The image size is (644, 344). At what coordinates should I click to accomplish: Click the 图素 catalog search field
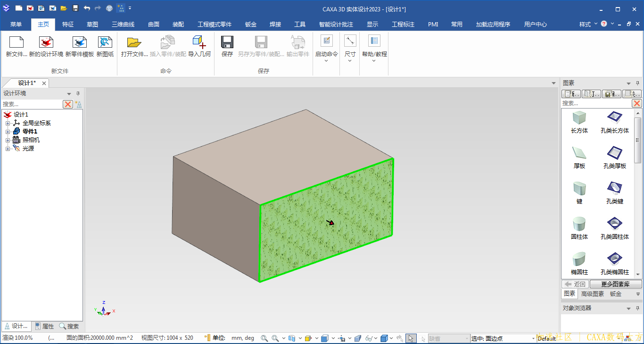(596, 103)
